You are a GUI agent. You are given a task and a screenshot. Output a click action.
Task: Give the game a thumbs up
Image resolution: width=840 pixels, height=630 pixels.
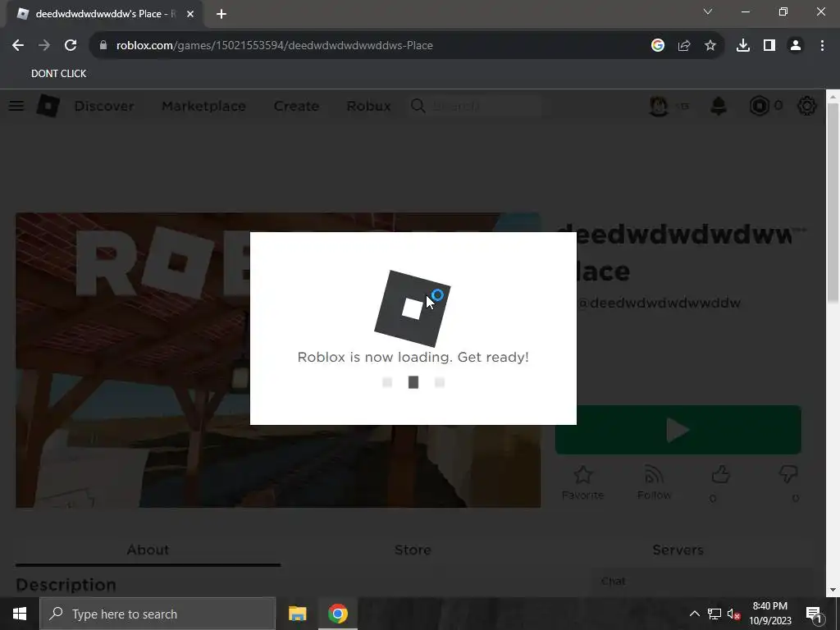(720, 475)
